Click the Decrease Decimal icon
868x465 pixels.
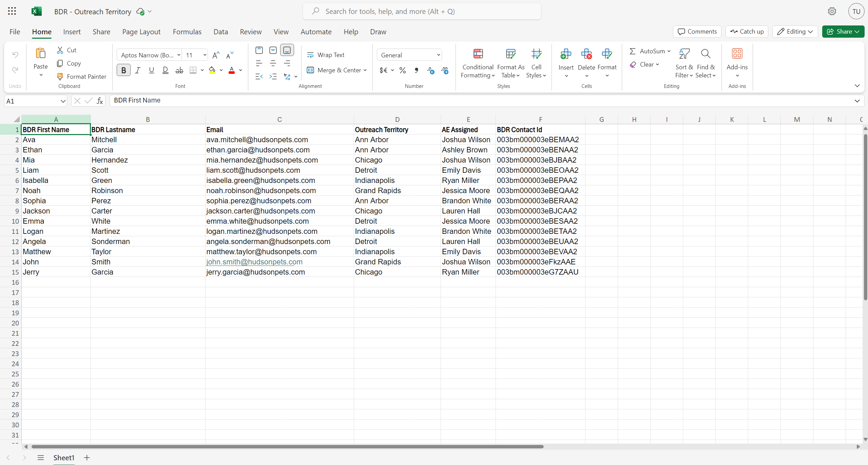coord(445,70)
